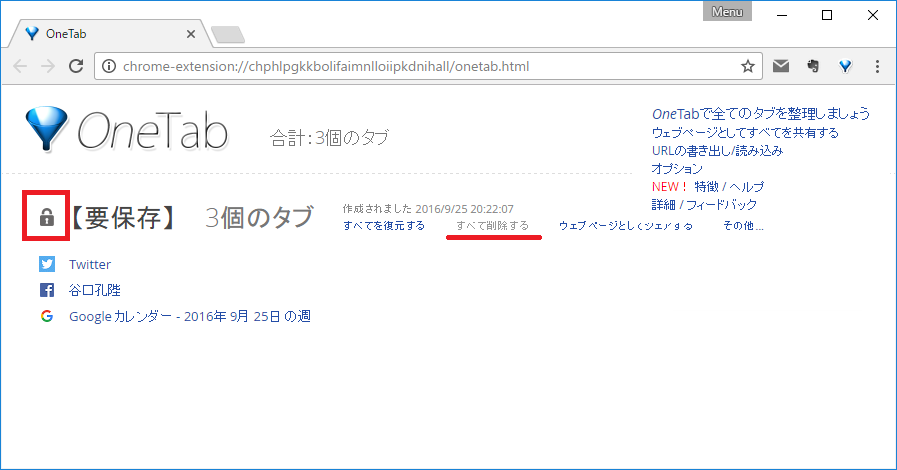Open the Google カレンダー saved tab link
Screen dimensions: 897x470
coord(189,316)
